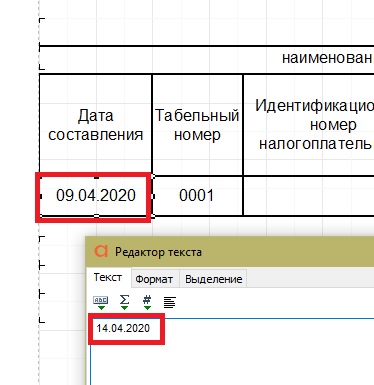The height and width of the screenshot is (385, 374).
Task: Select the empty cell right of 0001
Action: [309, 196]
